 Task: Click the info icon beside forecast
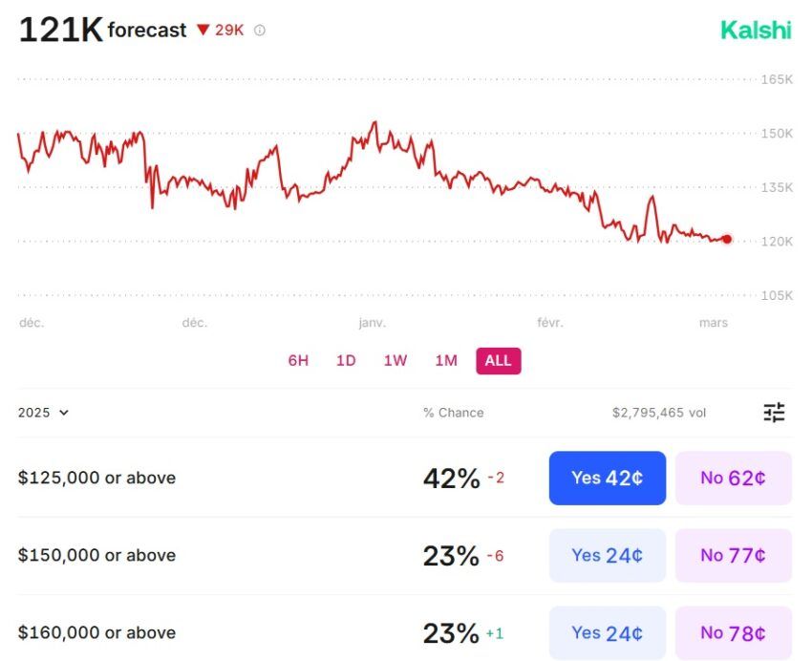[260, 31]
